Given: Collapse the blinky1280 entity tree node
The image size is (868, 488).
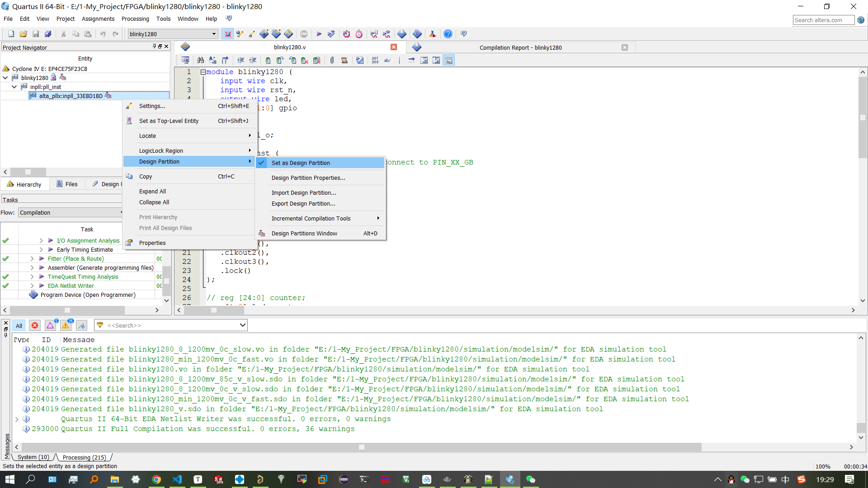Looking at the screenshot, I should (5, 78).
